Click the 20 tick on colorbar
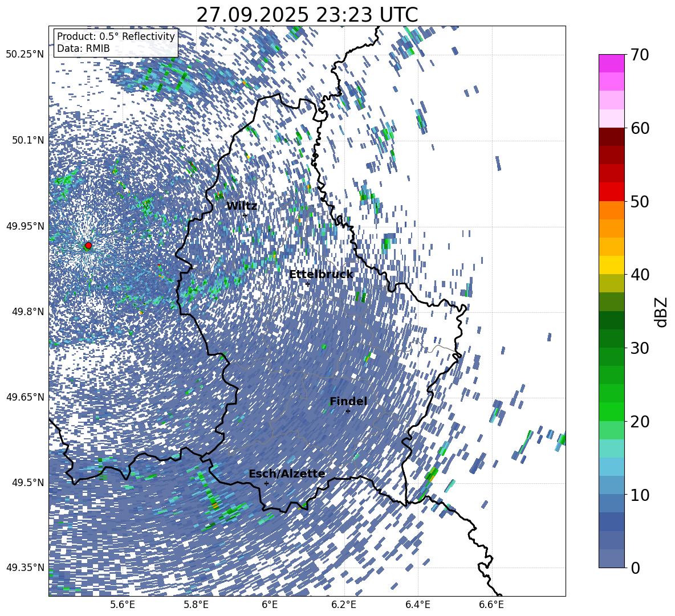This screenshot has height=616, width=675. pyautogui.click(x=640, y=422)
